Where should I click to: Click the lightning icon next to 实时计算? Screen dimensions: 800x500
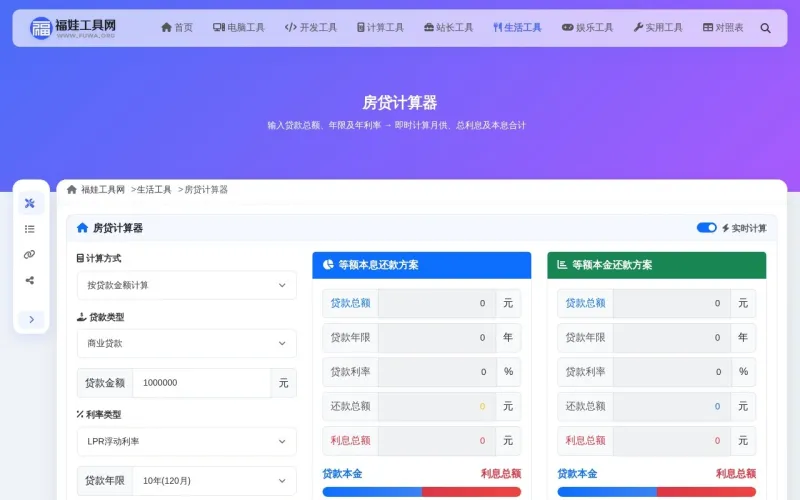pyautogui.click(x=725, y=228)
